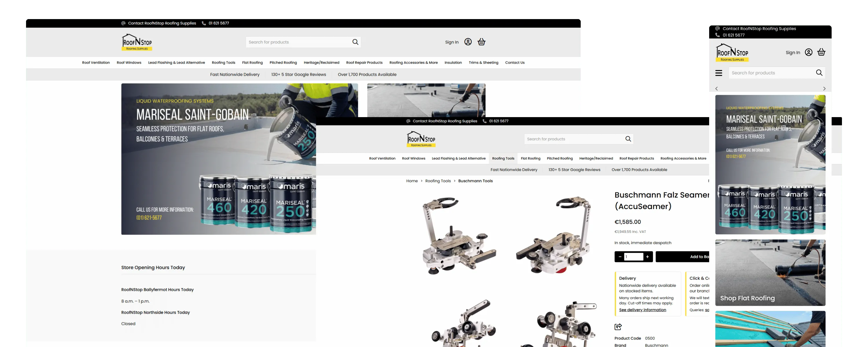The width and height of the screenshot is (868, 347).
Task: Click the Sign In link on the homepage
Action: tap(452, 42)
